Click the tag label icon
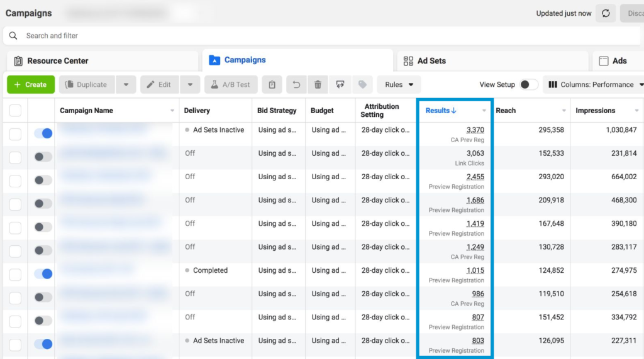 [362, 85]
